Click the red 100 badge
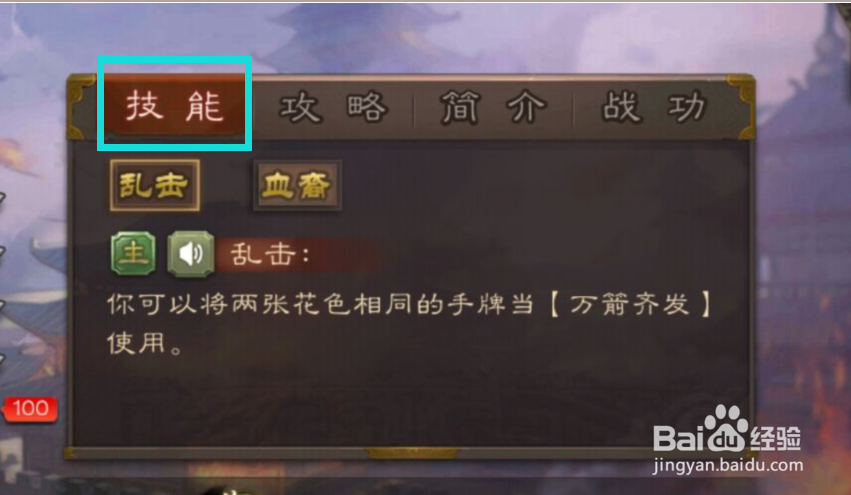This screenshot has height=495, width=851. [30, 409]
